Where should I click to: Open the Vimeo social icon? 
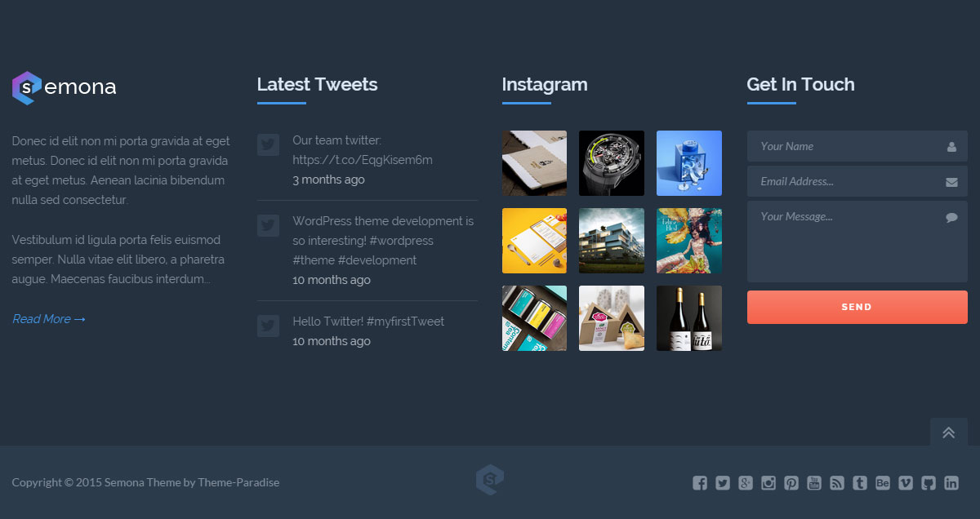click(906, 482)
